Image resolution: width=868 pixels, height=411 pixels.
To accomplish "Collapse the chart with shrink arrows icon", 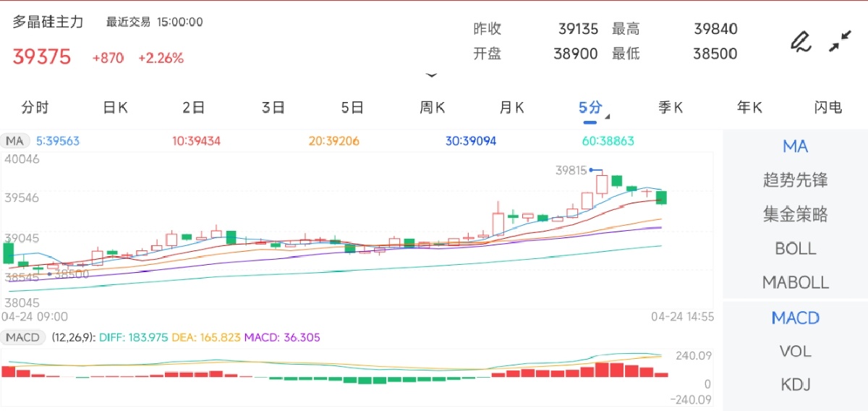I will tap(840, 41).
